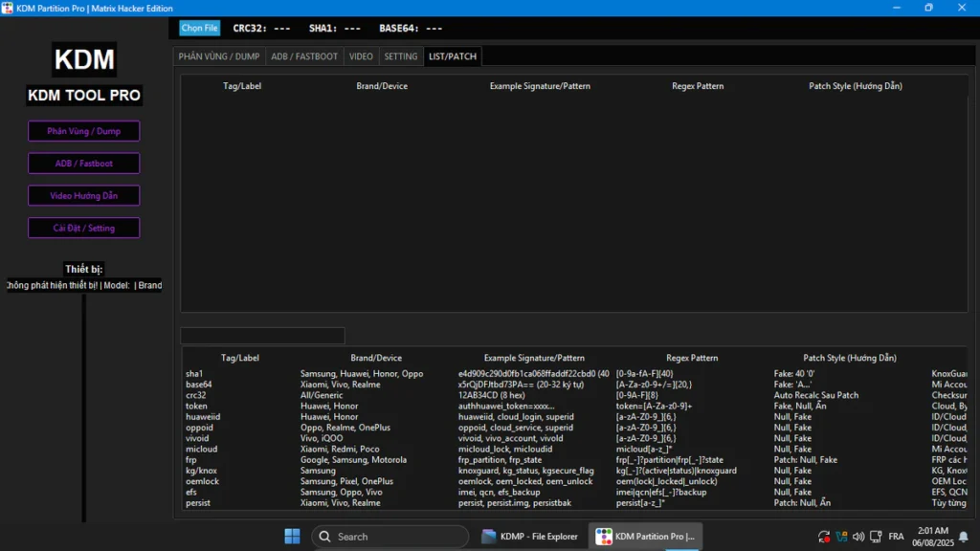Viewport: 980px width, 551px height.
Task: Select the VIDEO tab
Action: coord(361,56)
